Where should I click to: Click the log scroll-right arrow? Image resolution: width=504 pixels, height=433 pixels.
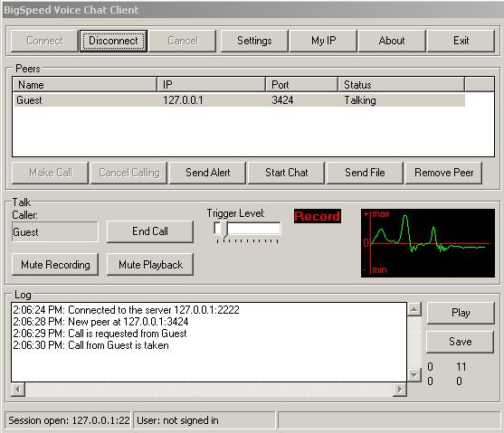click(400, 390)
